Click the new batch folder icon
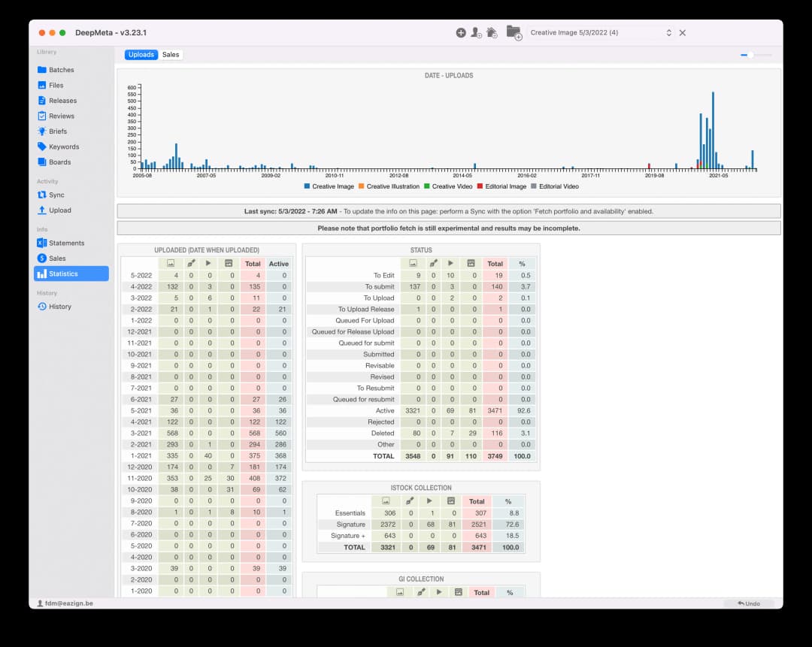The height and width of the screenshot is (647, 812). tap(514, 32)
